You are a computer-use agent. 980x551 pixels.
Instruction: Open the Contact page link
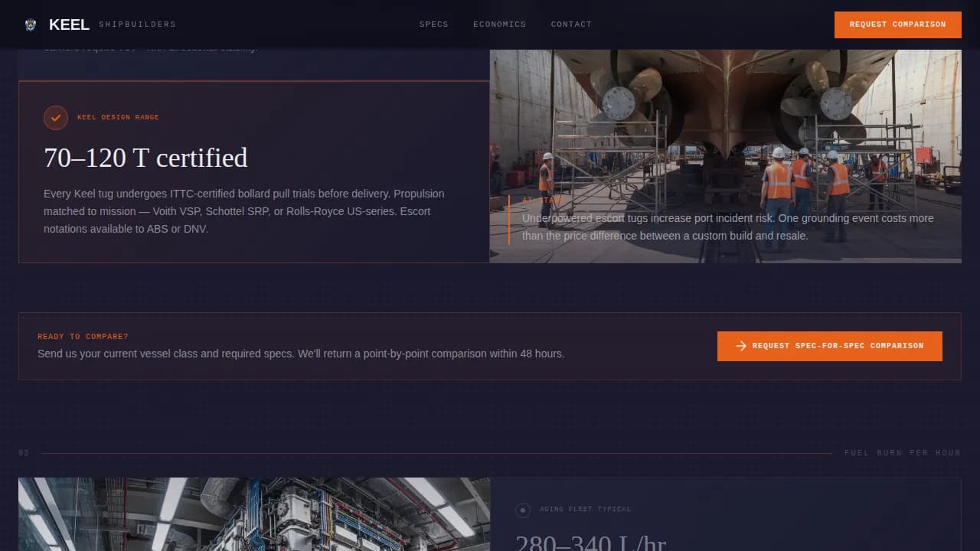pos(571,24)
